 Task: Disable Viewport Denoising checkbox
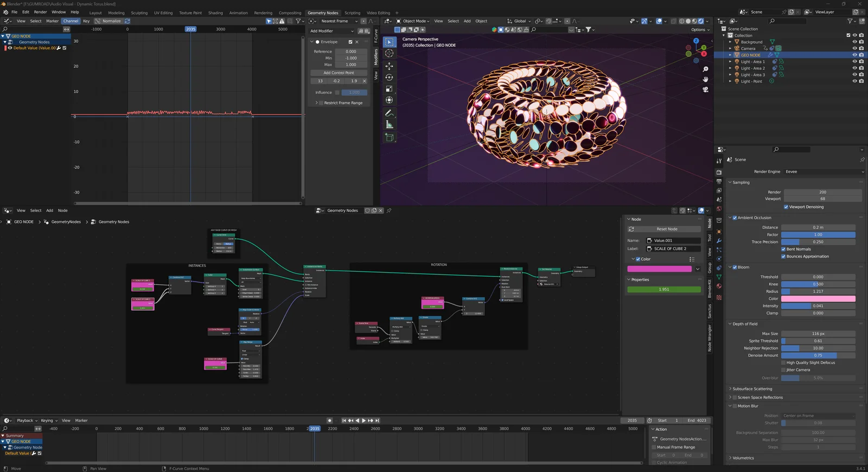click(786, 207)
